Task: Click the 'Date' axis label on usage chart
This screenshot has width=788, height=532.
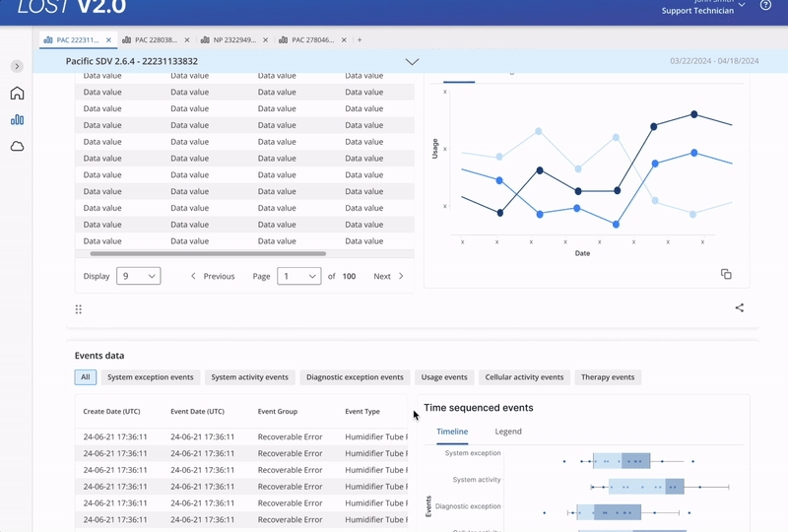Action: coord(582,253)
